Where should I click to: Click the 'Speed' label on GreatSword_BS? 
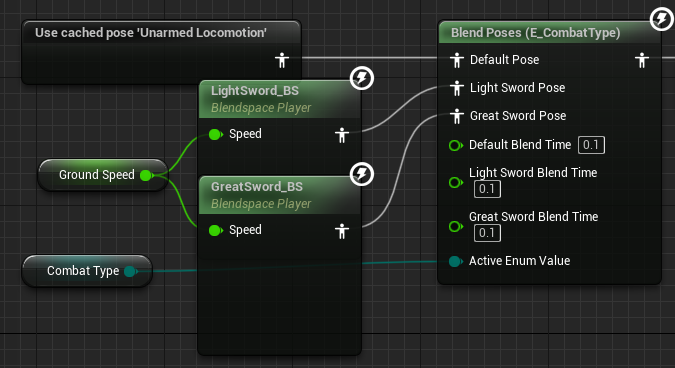(245, 230)
